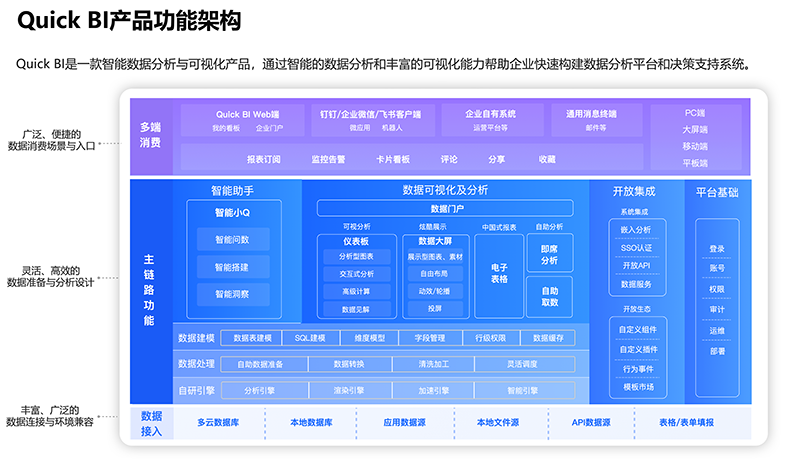800x459 pixels.
Task: Click '维度模型' cell
Action: click(x=370, y=338)
